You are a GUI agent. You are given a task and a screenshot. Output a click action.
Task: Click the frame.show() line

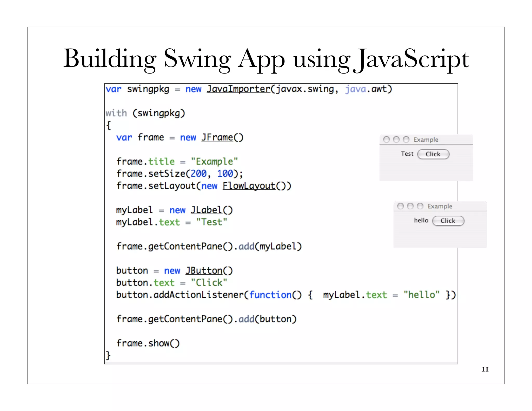[x=148, y=343]
